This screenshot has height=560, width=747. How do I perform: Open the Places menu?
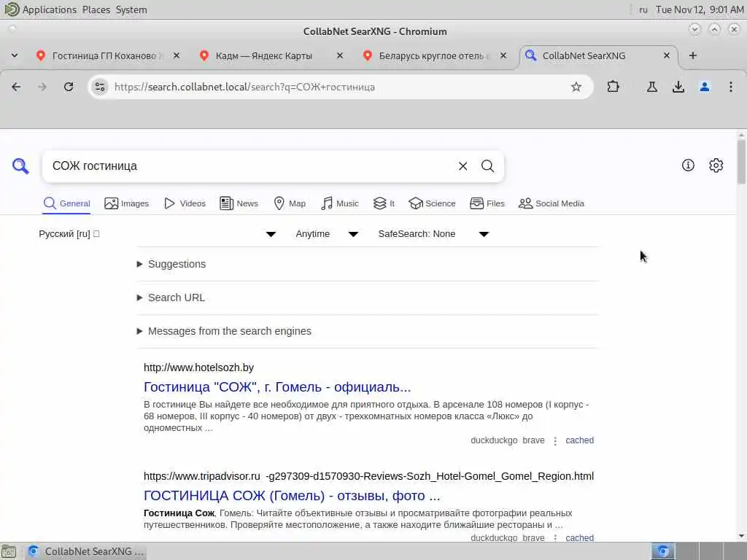pos(96,9)
